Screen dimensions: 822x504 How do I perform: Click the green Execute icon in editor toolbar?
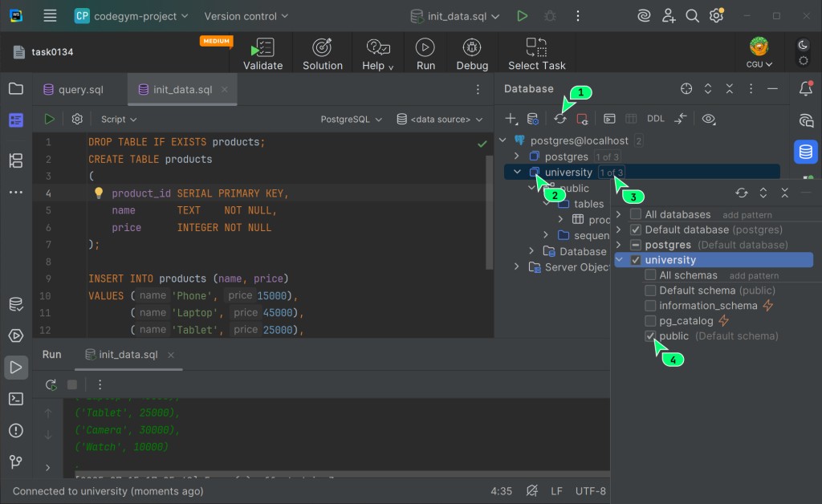(50, 119)
